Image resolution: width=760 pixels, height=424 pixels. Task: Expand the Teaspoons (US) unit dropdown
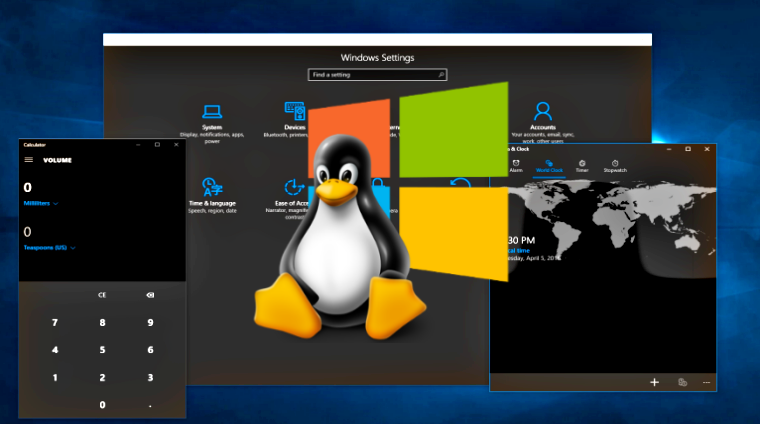tap(49, 248)
